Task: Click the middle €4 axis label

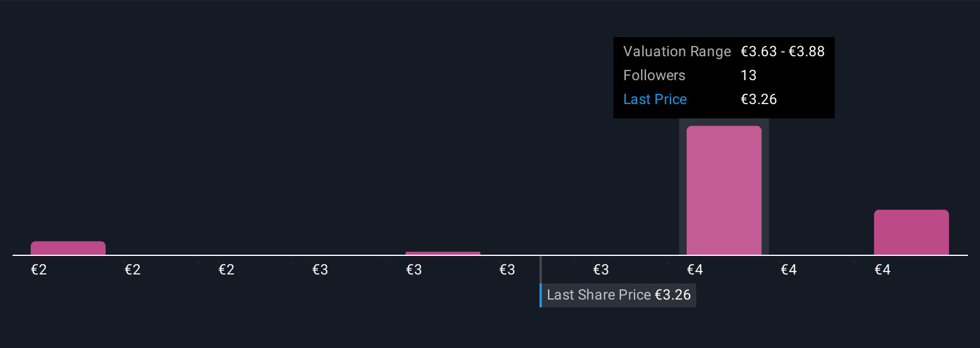Action: [789, 270]
